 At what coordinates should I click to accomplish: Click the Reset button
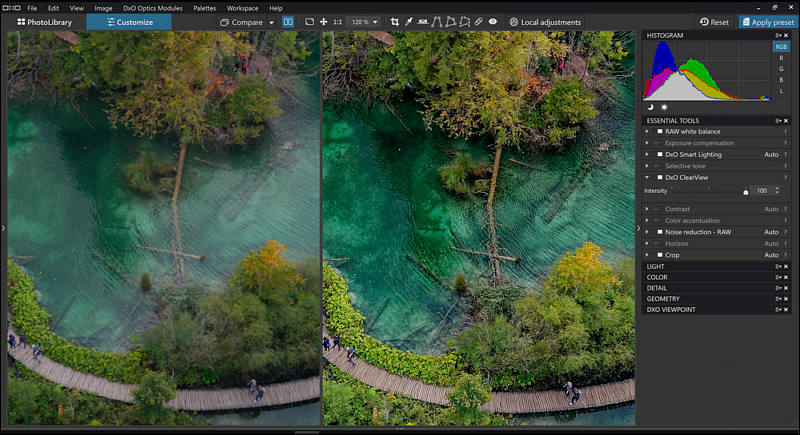[x=714, y=22]
